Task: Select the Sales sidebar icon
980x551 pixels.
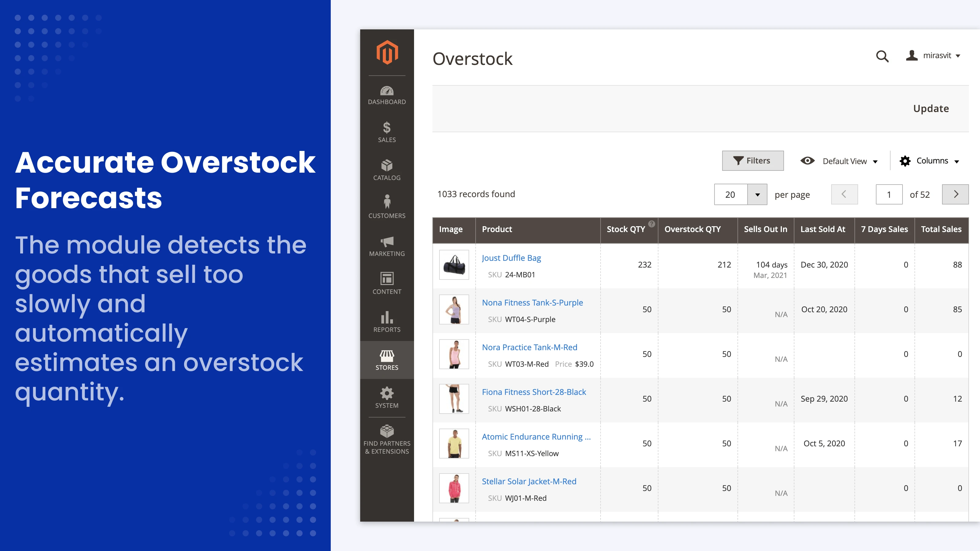Action: (x=386, y=132)
